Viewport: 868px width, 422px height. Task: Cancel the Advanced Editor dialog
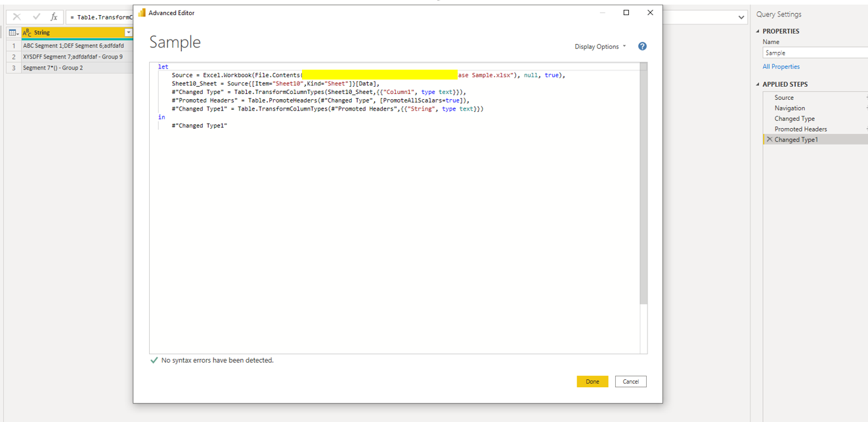point(630,381)
